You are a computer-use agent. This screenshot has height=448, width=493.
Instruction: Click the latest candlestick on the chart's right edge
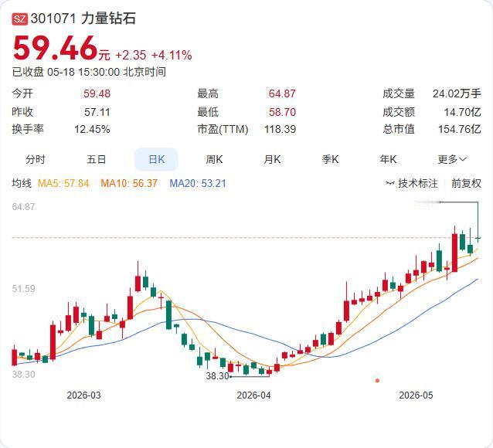(478, 238)
